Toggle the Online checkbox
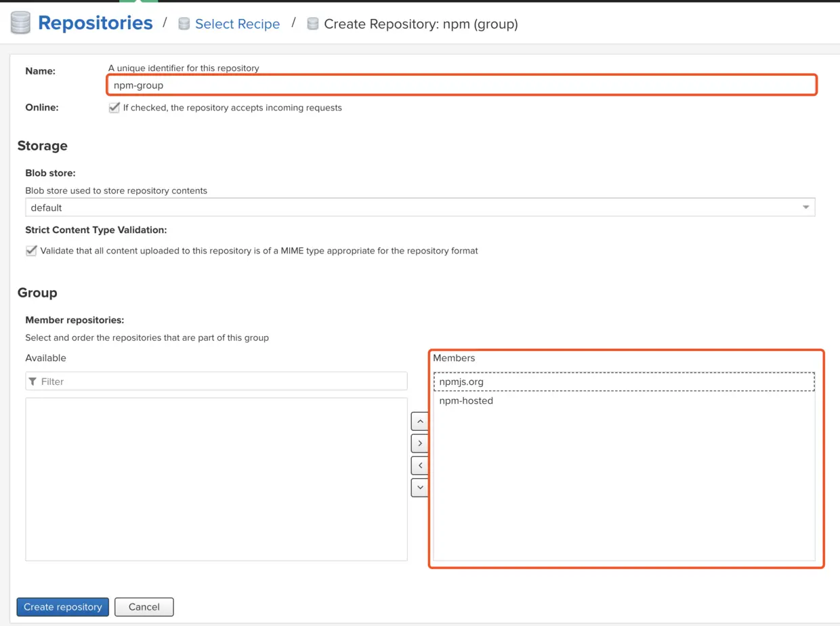 [114, 108]
